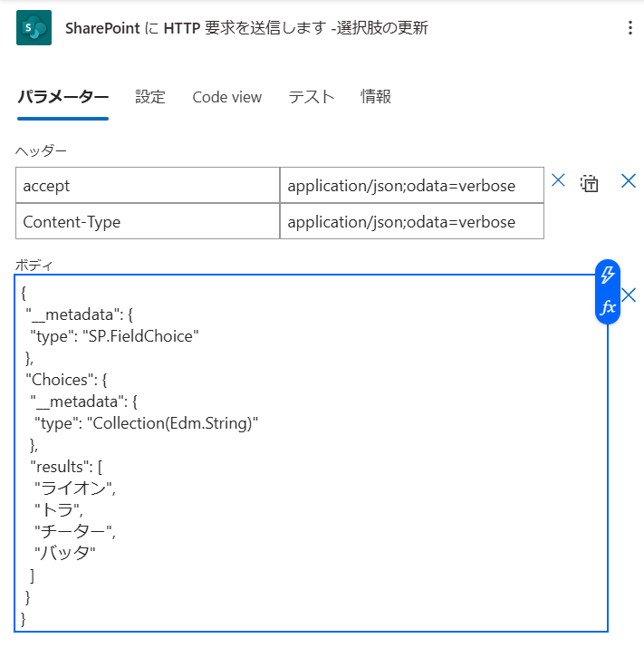Image resolution: width=644 pixels, height=648 pixels.
Task: Click the "チーター" choice line
Action: (x=75, y=531)
